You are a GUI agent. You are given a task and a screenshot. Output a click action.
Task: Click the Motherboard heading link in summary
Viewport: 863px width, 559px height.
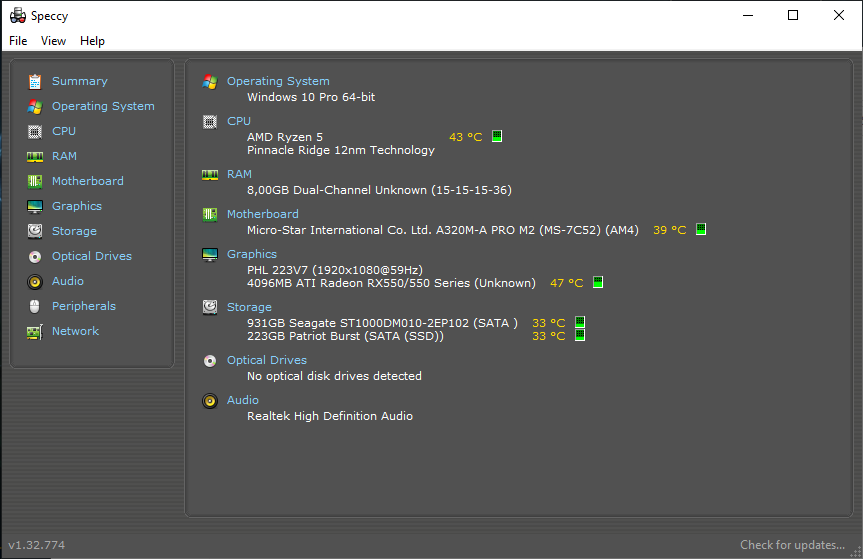coord(263,214)
